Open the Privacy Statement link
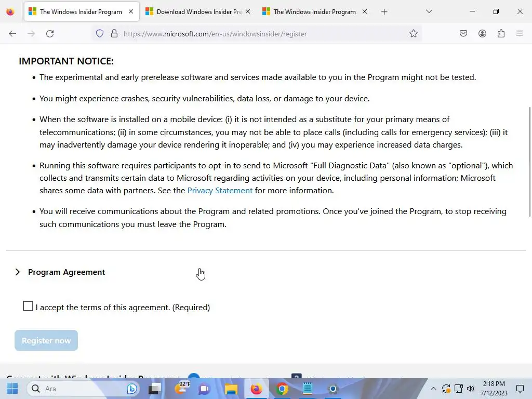532x399 pixels. (x=220, y=191)
